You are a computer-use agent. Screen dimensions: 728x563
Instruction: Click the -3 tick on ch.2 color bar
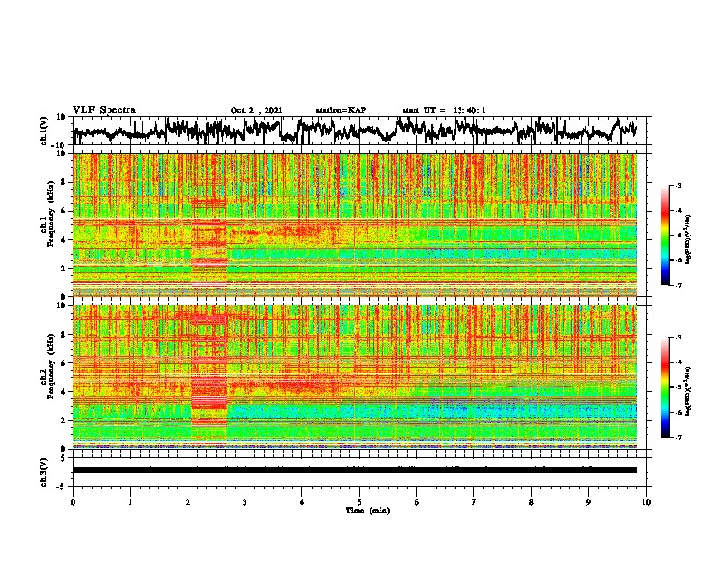tap(677, 338)
